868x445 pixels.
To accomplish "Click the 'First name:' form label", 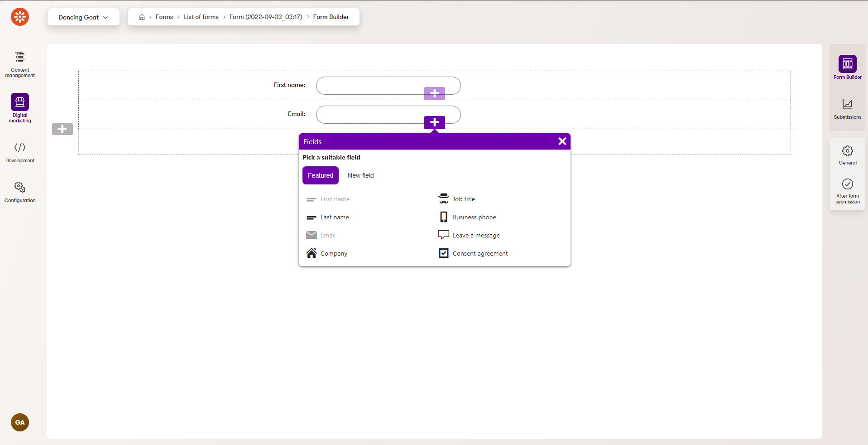I will [289, 85].
